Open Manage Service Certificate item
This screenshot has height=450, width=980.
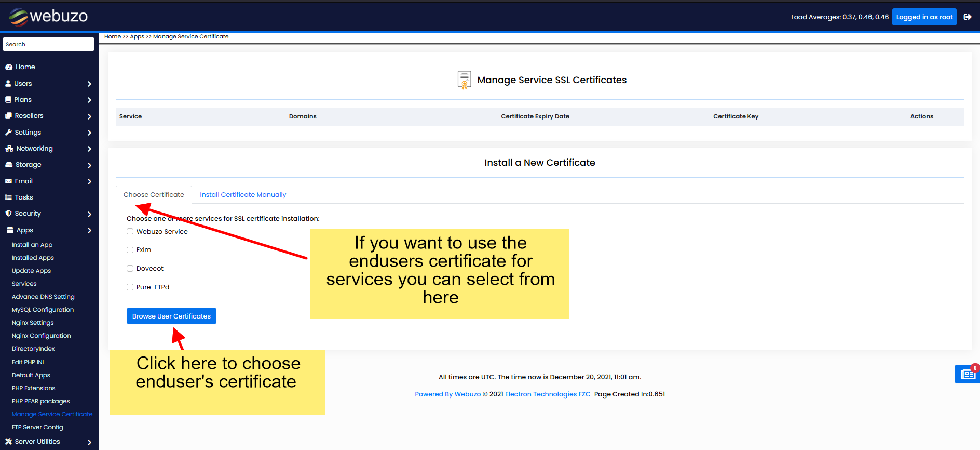[52, 414]
